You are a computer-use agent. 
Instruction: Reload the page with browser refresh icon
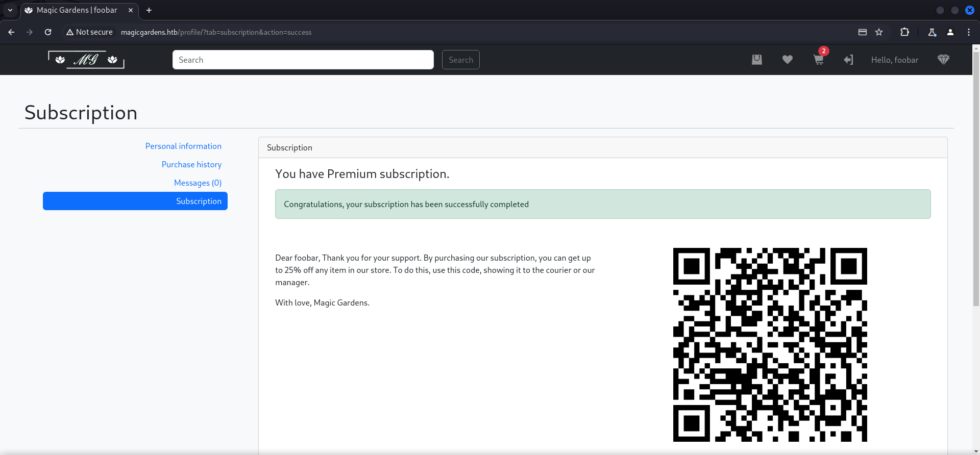tap(48, 32)
